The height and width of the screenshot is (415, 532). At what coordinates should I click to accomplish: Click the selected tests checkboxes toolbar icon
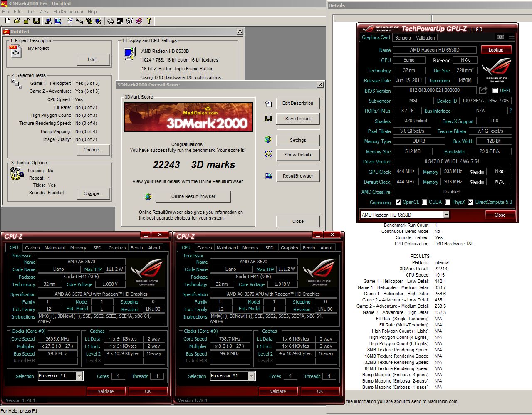tap(79, 21)
